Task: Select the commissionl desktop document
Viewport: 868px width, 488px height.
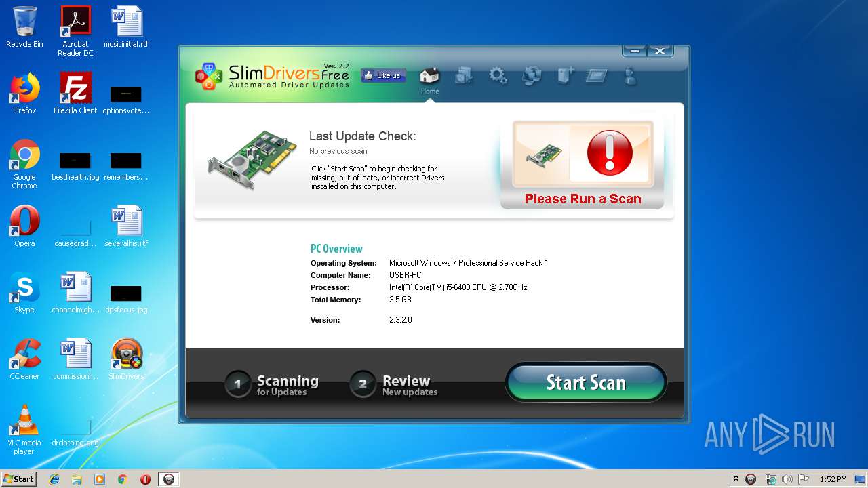Action: click(x=75, y=359)
